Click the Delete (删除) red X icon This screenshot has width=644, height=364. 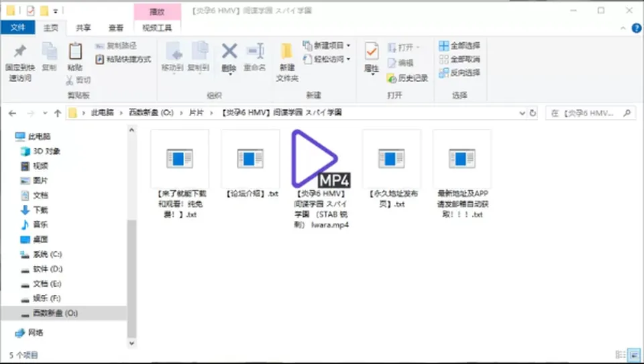pos(229,52)
